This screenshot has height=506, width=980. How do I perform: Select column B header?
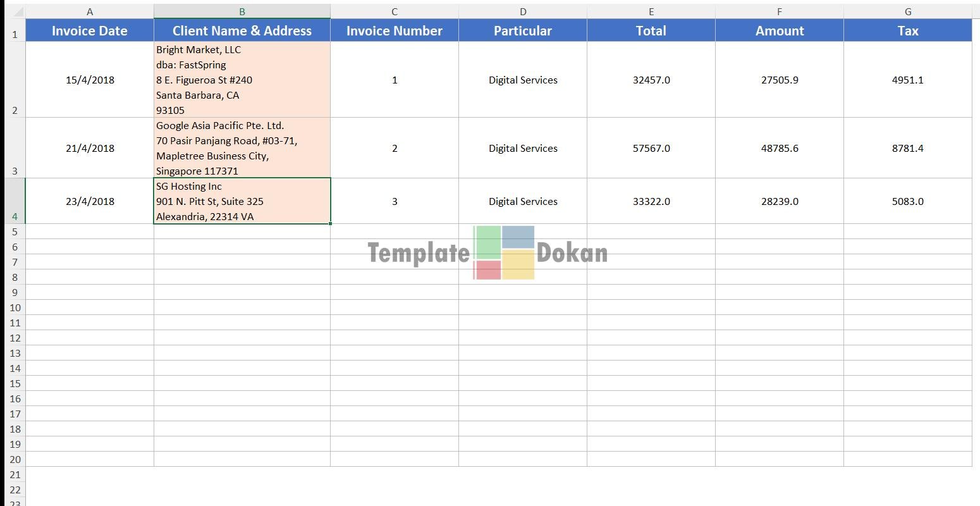(242, 11)
